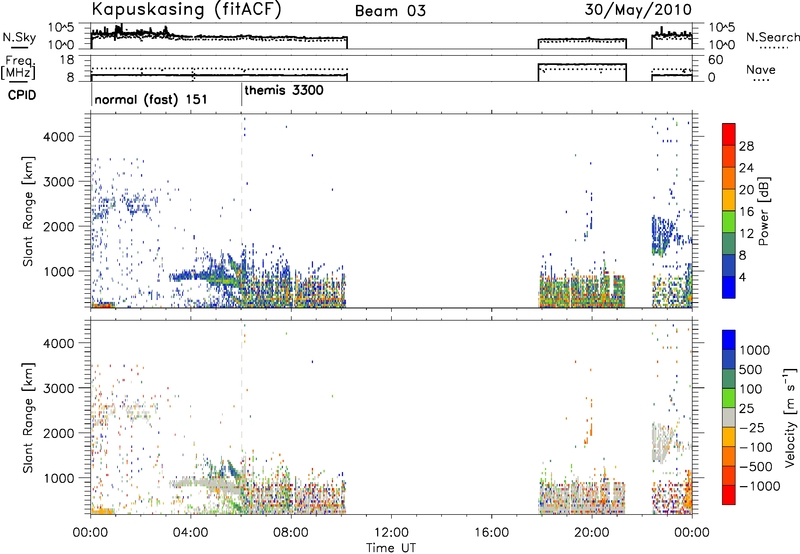Click the '16' tick on Power scale

[x=746, y=212]
